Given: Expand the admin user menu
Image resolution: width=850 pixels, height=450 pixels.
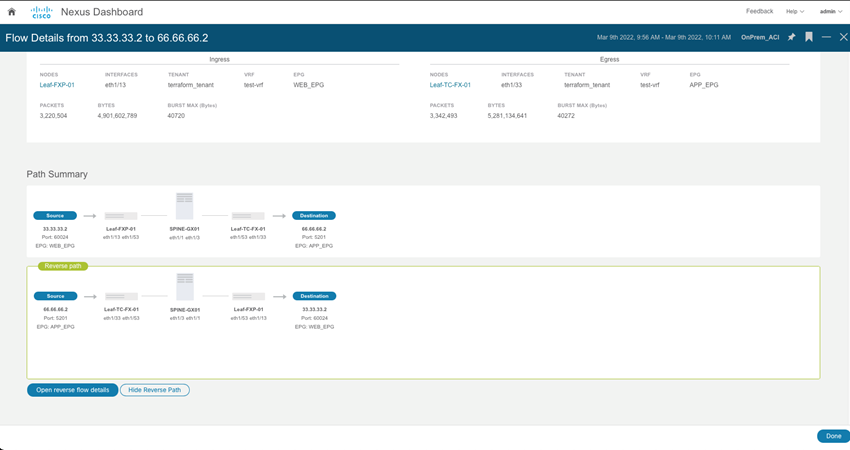Looking at the screenshot, I should pos(830,12).
